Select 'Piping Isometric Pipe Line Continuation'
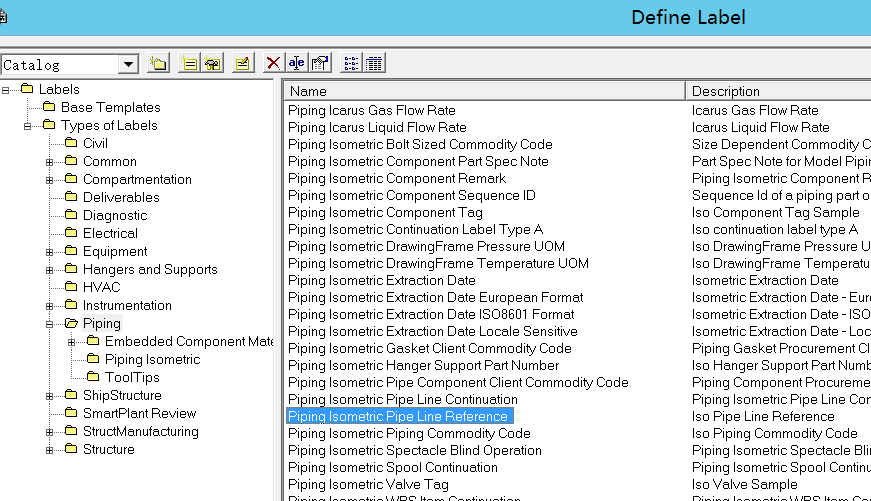871x501 pixels. [403, 399]
